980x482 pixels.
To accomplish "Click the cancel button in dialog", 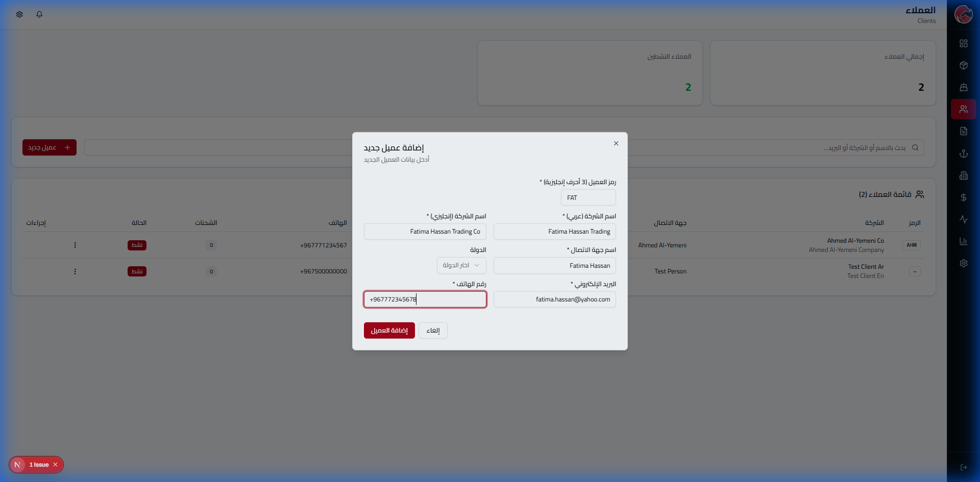I will 433,331.
